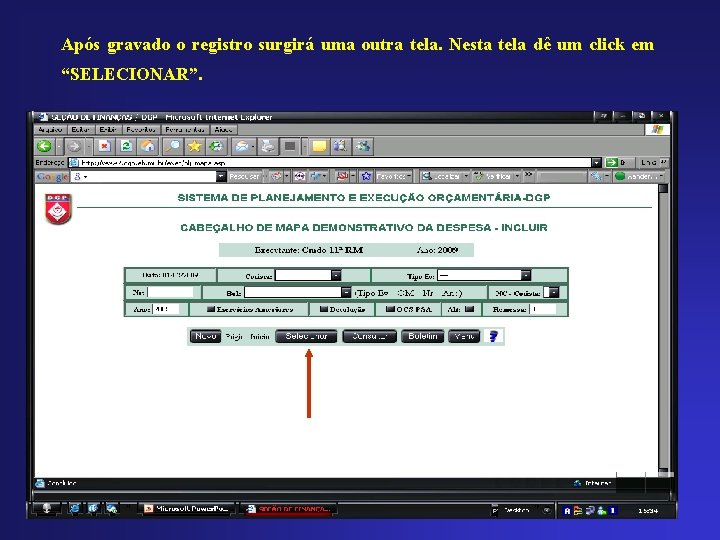720x540 pixels.
Task: Click the Start button on the taskbar
Action: tap(46, 509)
